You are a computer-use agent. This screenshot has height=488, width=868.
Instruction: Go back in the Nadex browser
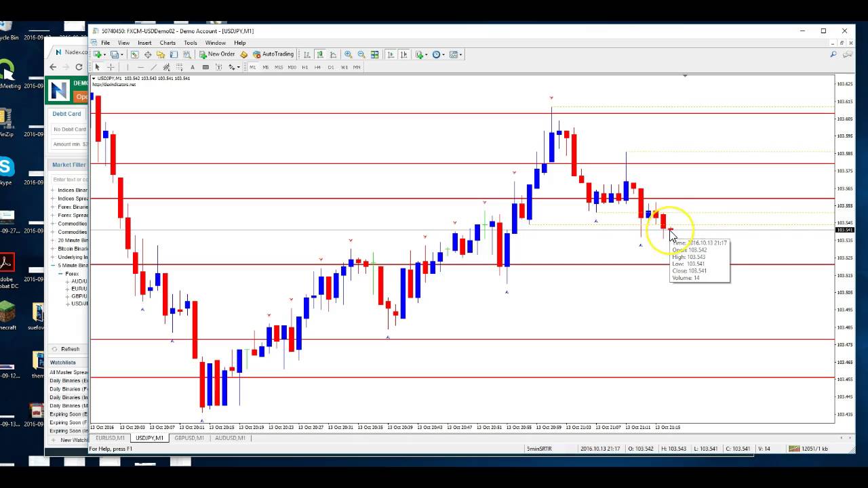click(x=53, y=67)
